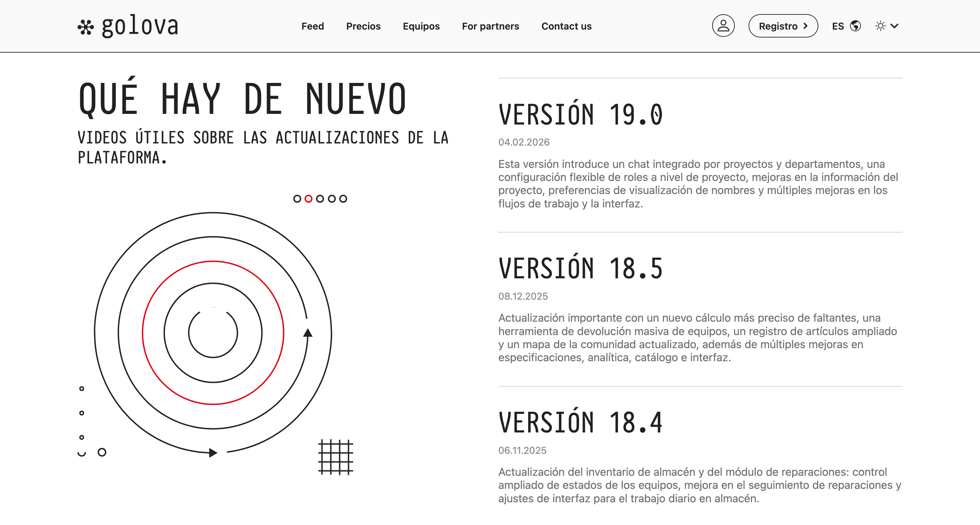Click the small circle at the illustration's bottom left

[x=102, y=452]
